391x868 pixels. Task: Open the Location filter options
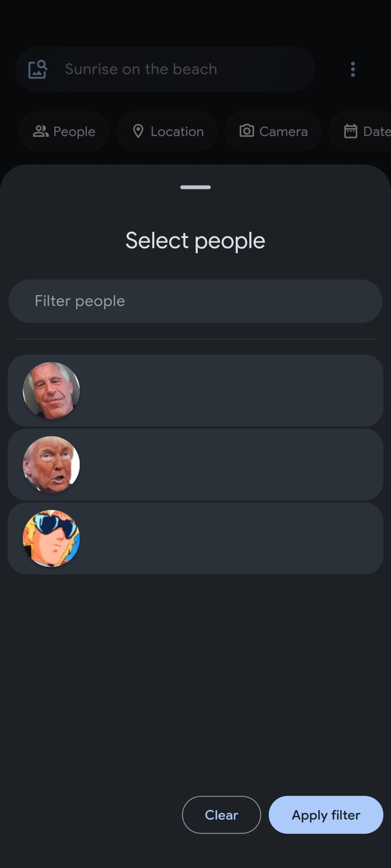pyautogui.click(x=167, y=131)
